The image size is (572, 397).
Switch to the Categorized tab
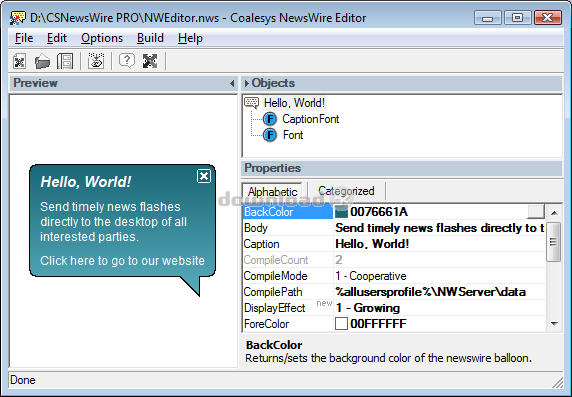[346, 191]
